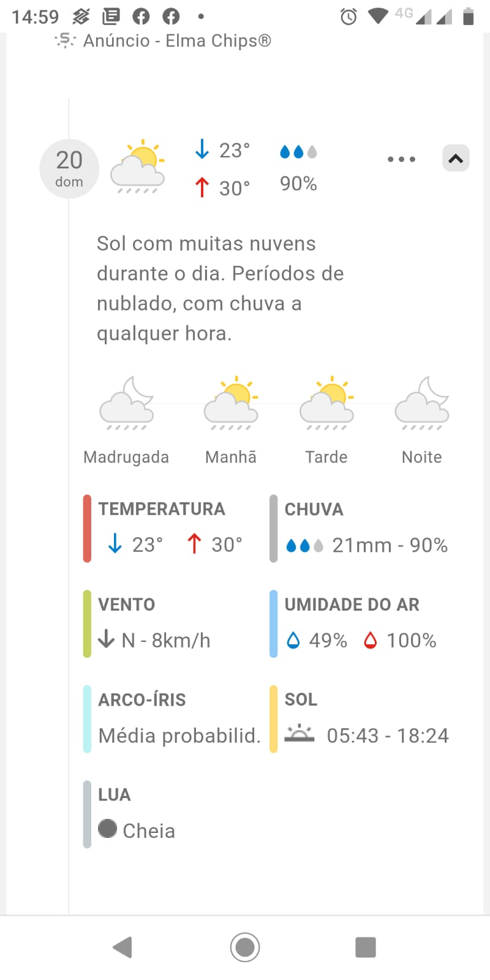Tap the Android home circle button

pos(245,947)
